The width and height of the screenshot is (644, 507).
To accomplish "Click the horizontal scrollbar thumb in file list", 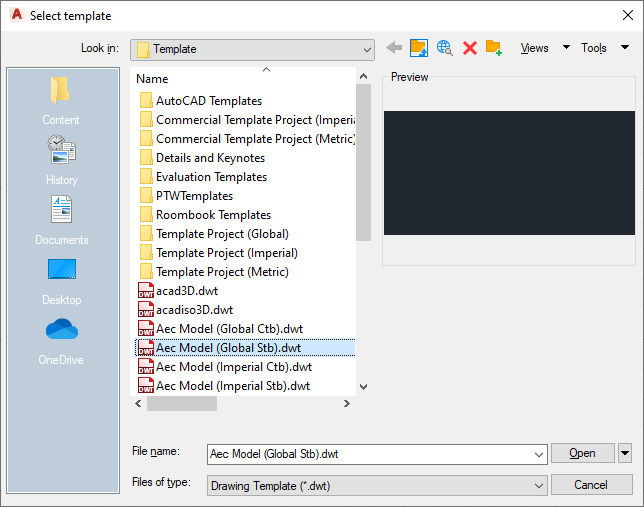I will (182, 403).
